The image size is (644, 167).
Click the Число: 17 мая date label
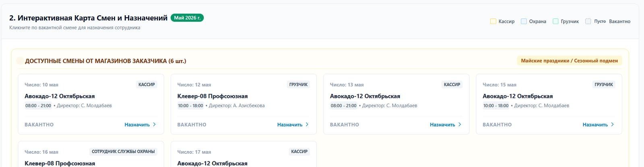194,152
